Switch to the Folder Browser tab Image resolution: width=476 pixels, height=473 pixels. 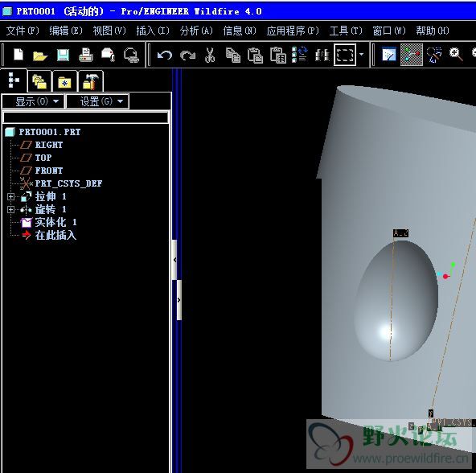pos(39,81)
